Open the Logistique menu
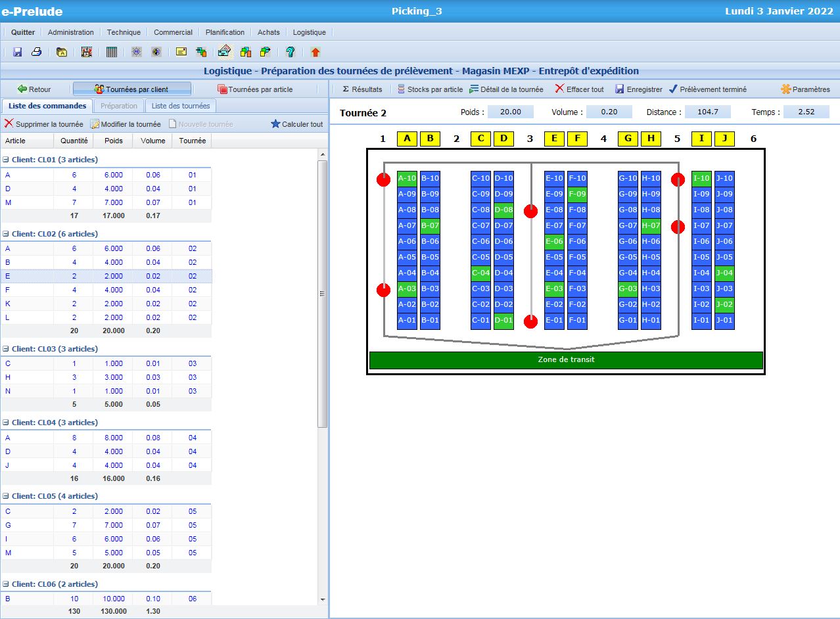Image resolution: width=840 pixels, height=619 pixels. (x=309, y=32)
